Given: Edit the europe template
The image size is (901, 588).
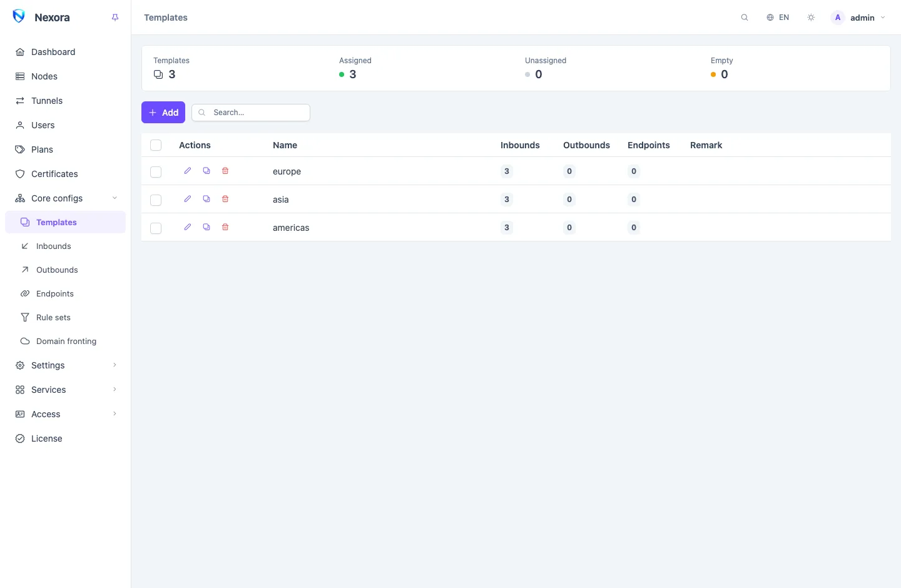Looking at the screenshot, I should (x=188, y=171).
